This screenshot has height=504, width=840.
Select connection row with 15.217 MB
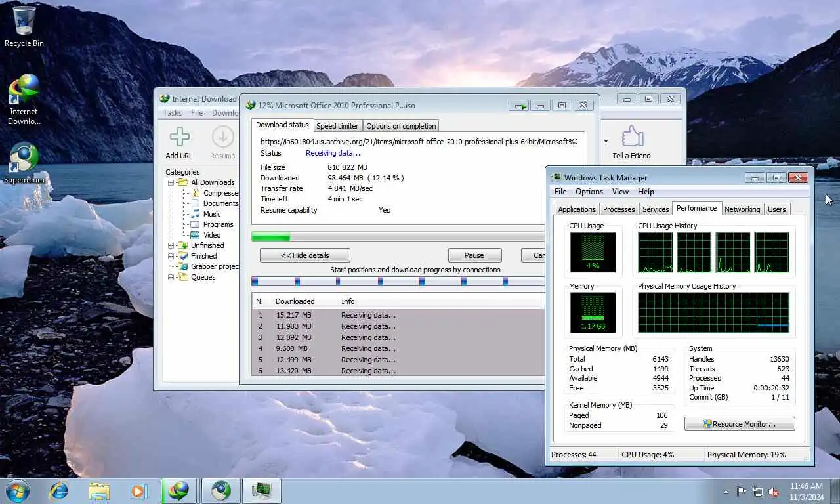coord(398,315)
